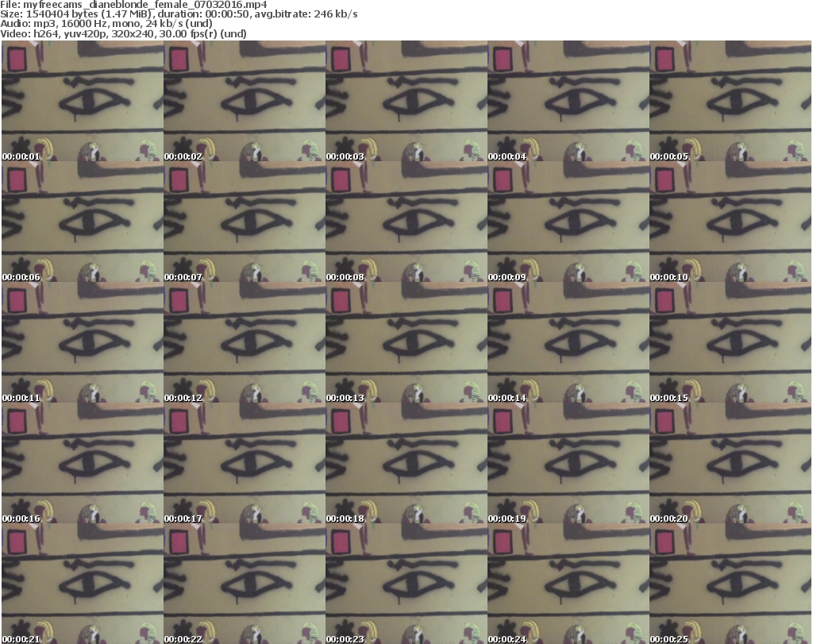This screenshot has height=644, width=813.
Task: Select the thumbnail frame stamped 00:00:05
Action: pos(730,101)
